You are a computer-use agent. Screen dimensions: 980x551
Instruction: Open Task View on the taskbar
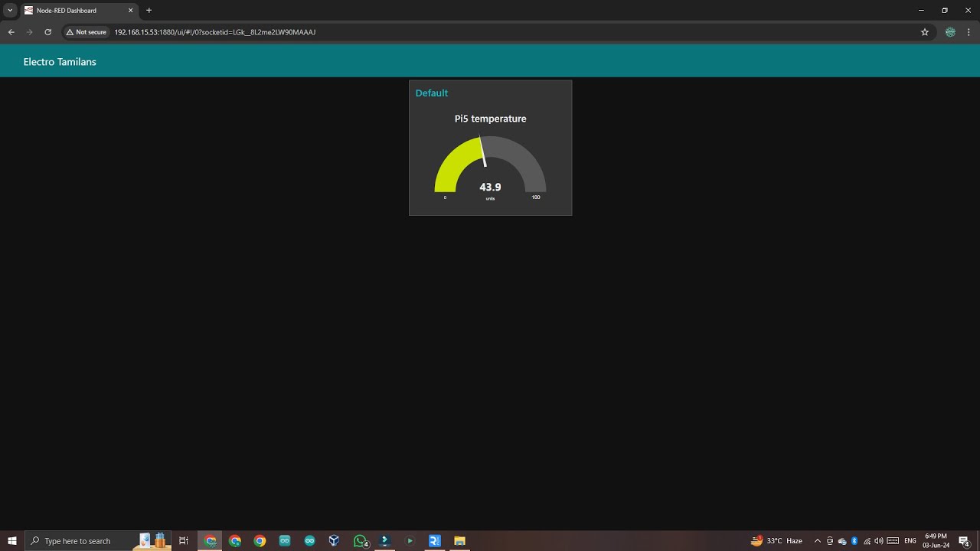pos(184,541)
